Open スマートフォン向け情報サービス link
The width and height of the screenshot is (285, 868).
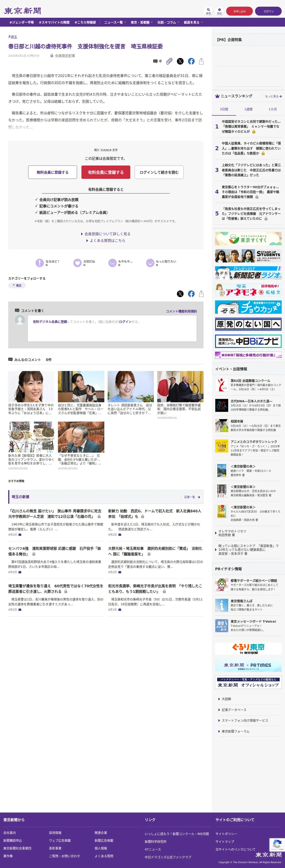point(245,720)
